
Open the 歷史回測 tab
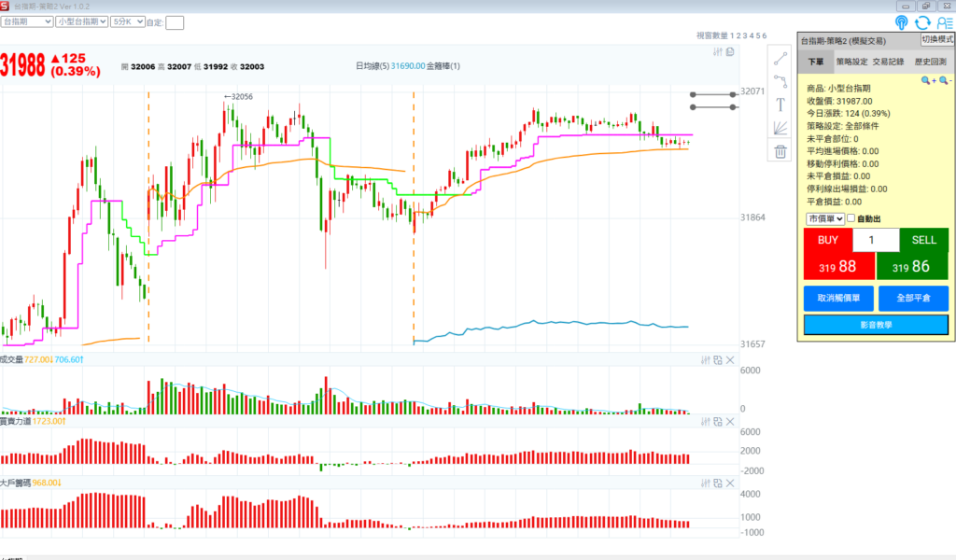pyautogui.click(x=931, y=62)
